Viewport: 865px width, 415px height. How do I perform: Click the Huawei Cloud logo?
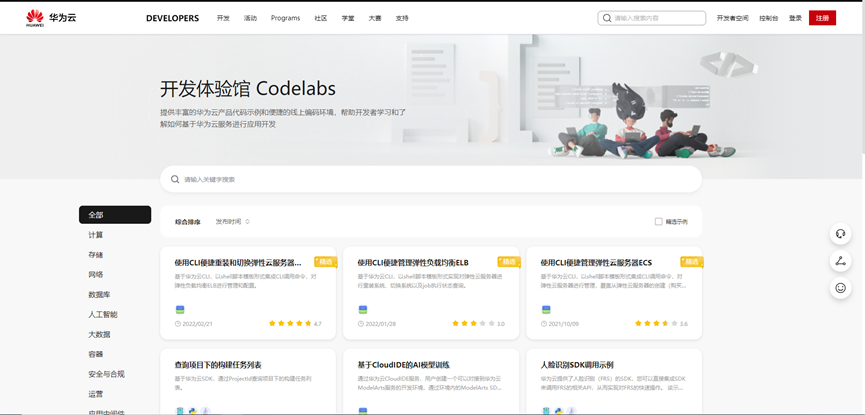click(51, 18)
